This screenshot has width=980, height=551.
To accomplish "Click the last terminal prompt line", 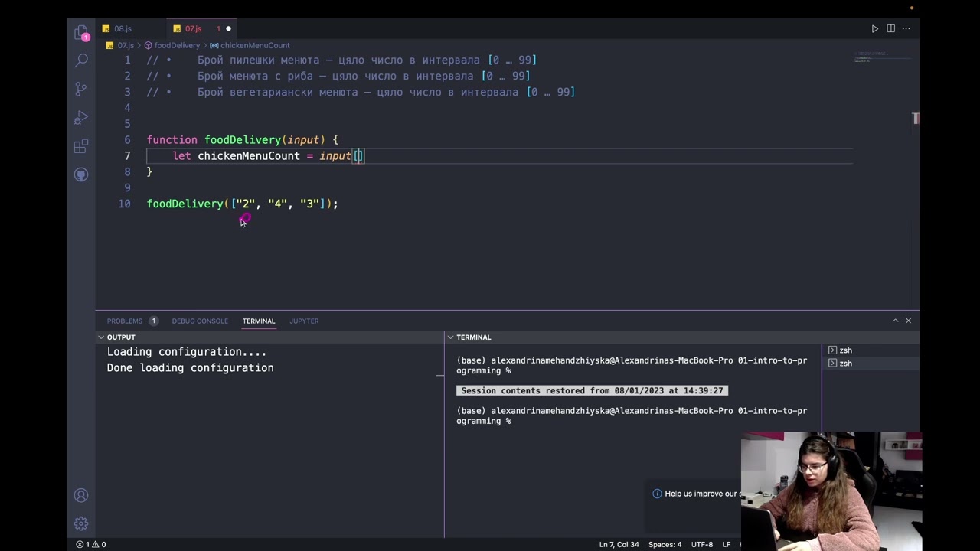I will tap(632, 416).
